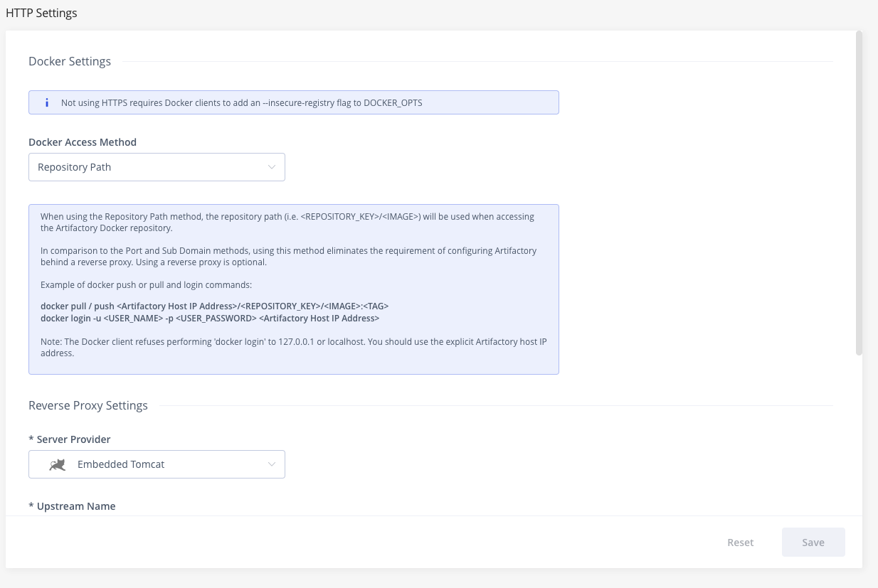Open the Docker Access Method dropdown

(157, 166)
